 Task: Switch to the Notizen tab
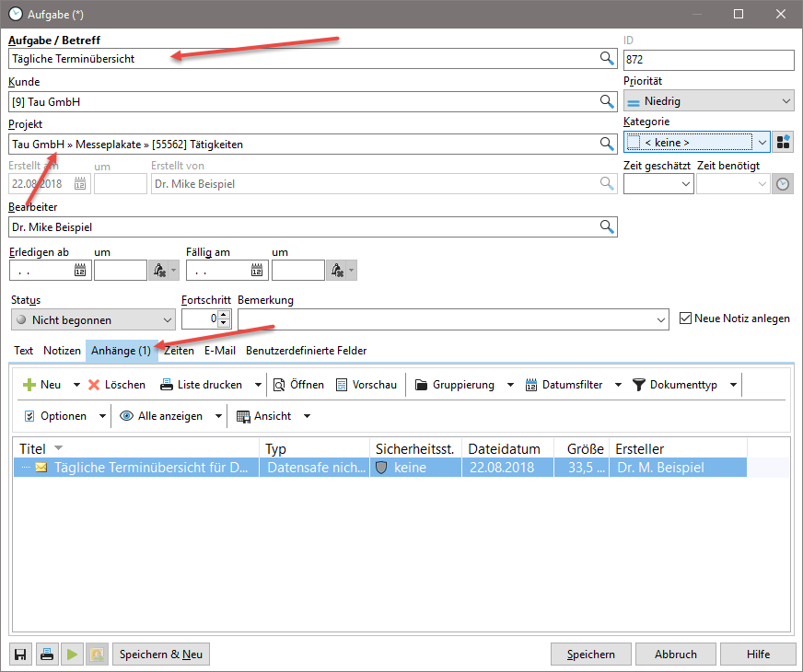pos(62,351)
